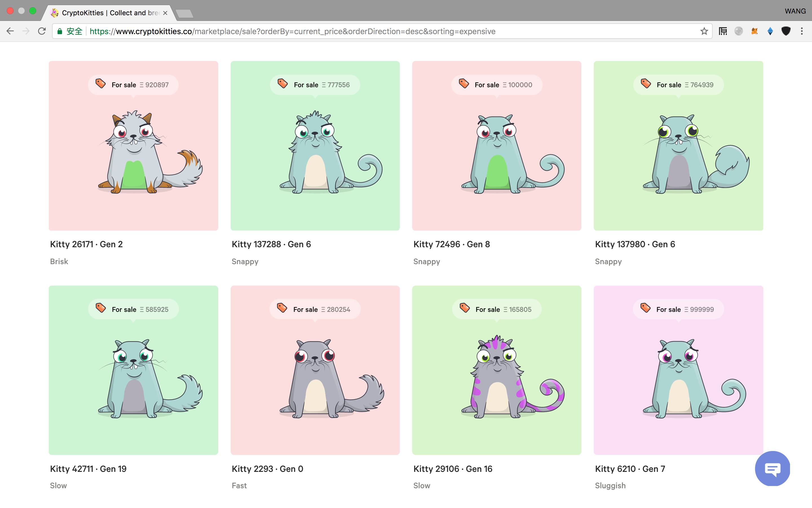Open Kitty 72496 cat image
812x508 pixels.
click(x=513, y=154)
